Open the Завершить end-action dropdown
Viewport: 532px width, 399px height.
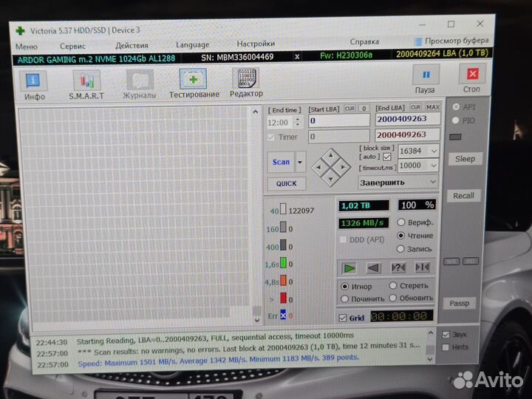[433, 182]
